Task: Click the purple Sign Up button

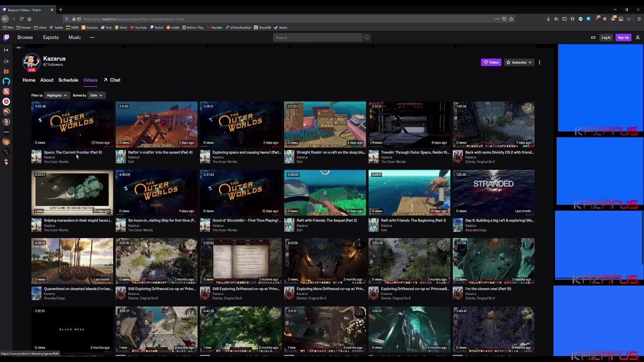Action: [623, 38]
